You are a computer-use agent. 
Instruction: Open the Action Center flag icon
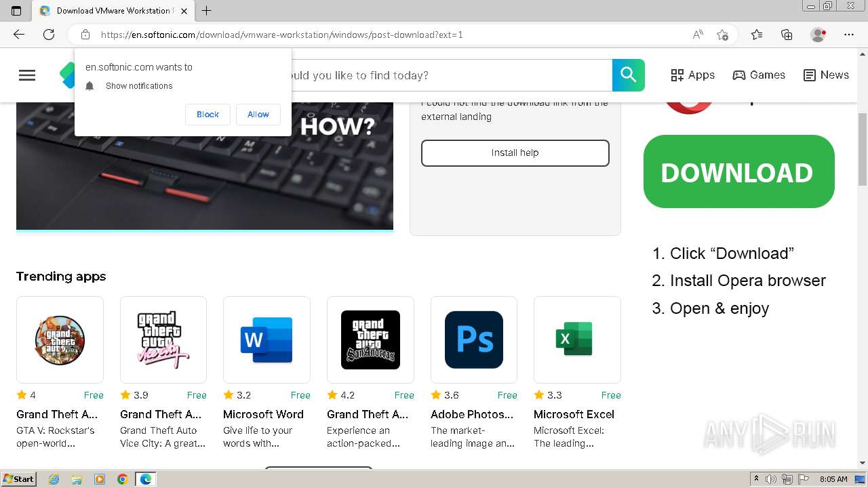pyautogui.click(x=804, y=479)
